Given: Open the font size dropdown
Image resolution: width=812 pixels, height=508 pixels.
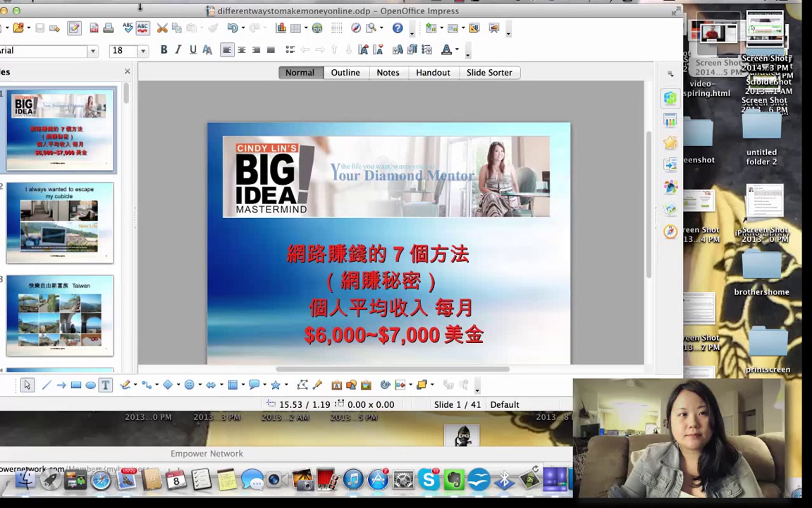Looking at the screenshot, I should pos(143,51).
